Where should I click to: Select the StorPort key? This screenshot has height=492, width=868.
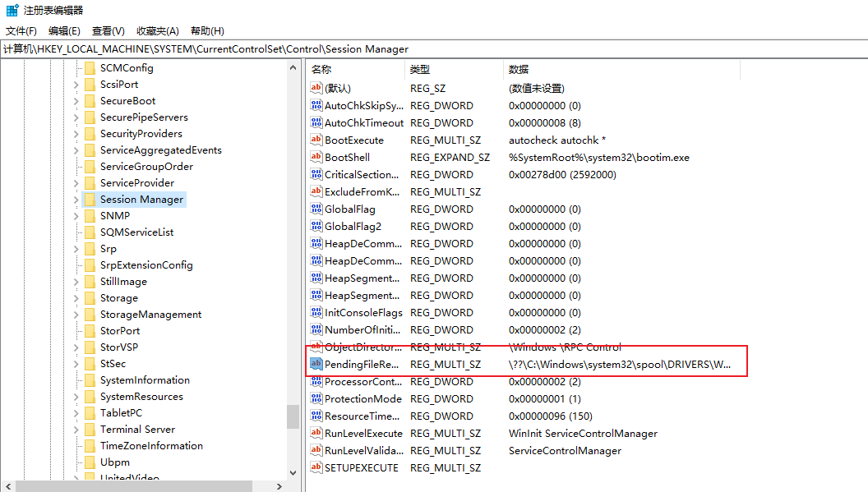tap(119, 331)
